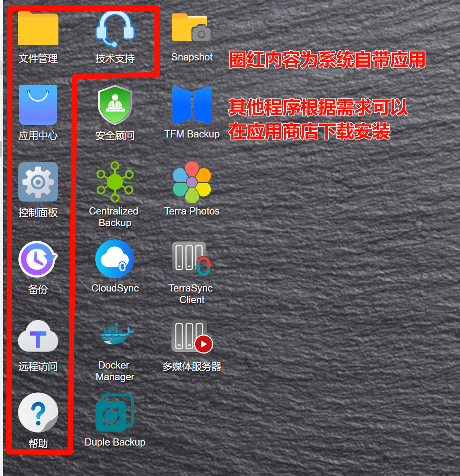The image size is (460, 476).
Task: Open 应用中心 shopping bag icon
Action: coord(38,105)
